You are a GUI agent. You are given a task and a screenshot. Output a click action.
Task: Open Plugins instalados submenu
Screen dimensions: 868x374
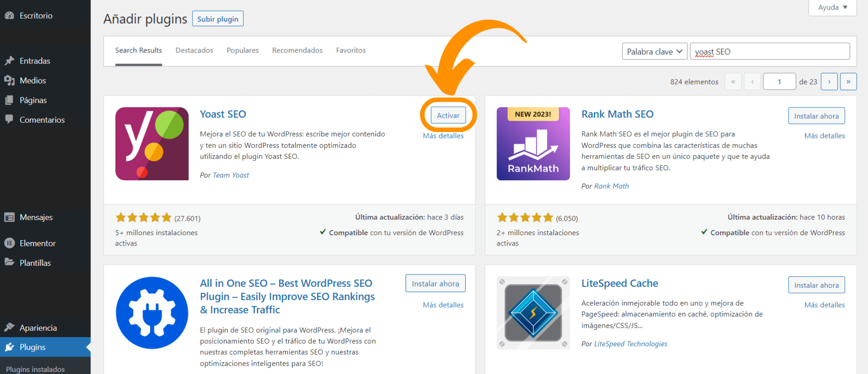[x=35, y=369]
